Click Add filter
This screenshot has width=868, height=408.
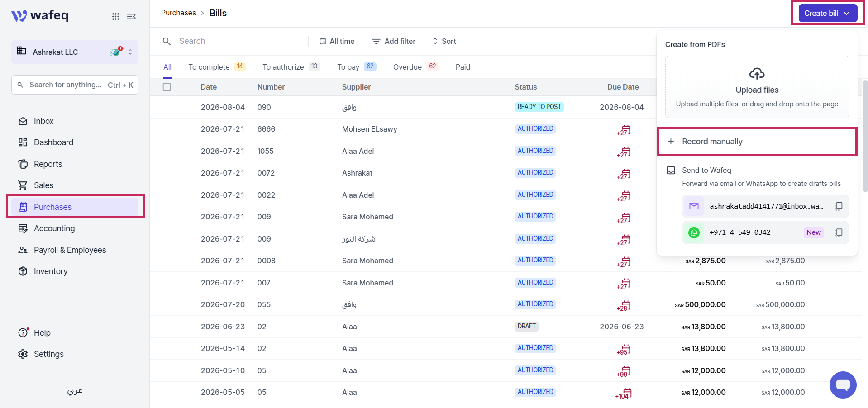(394, 41)
